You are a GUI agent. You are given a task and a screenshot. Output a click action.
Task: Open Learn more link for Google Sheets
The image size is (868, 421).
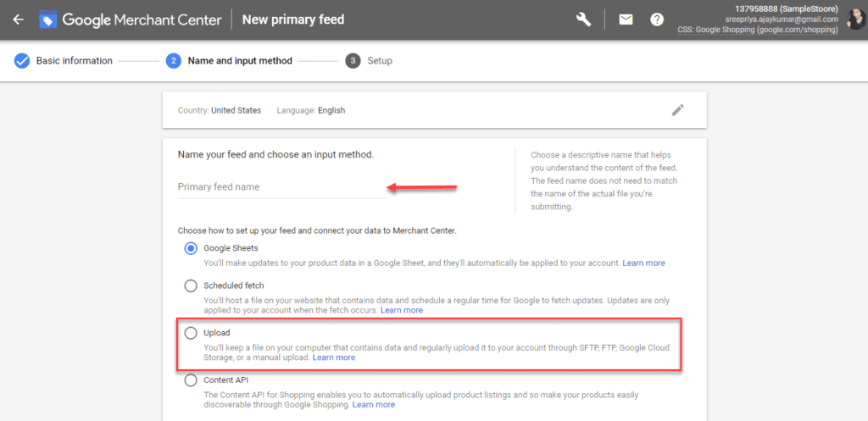click(x=643, y=263)
